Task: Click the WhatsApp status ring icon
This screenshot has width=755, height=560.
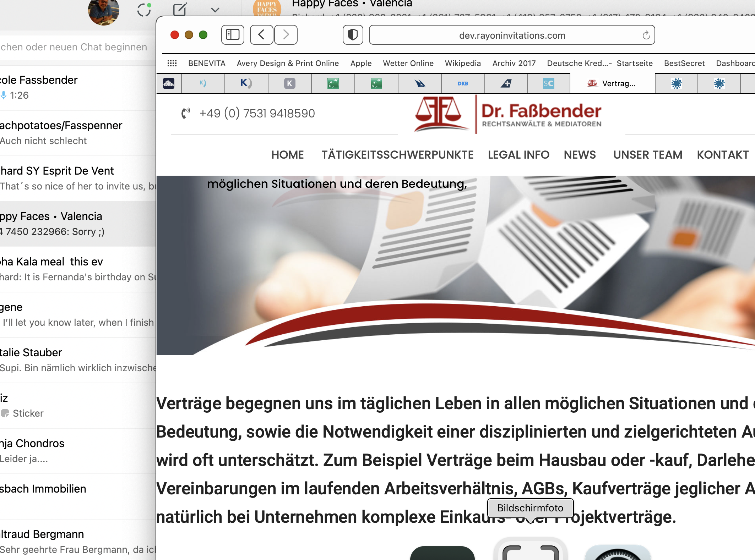Action: [144, 10]
